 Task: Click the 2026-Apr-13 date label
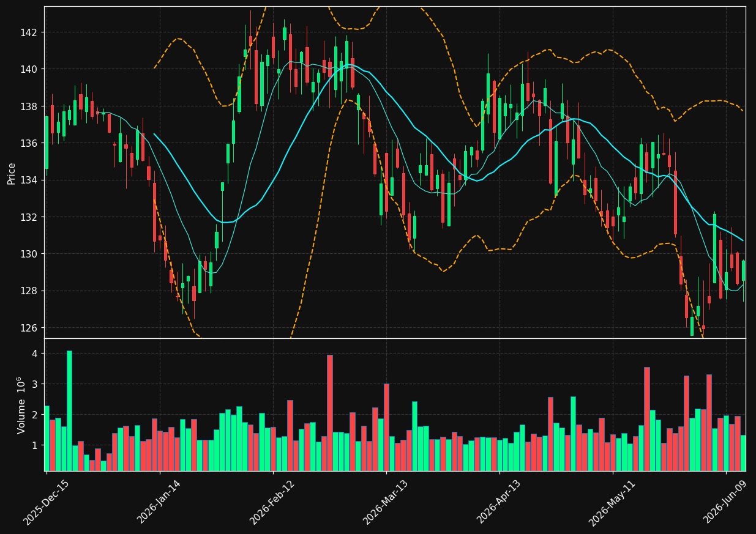[499, 502]
